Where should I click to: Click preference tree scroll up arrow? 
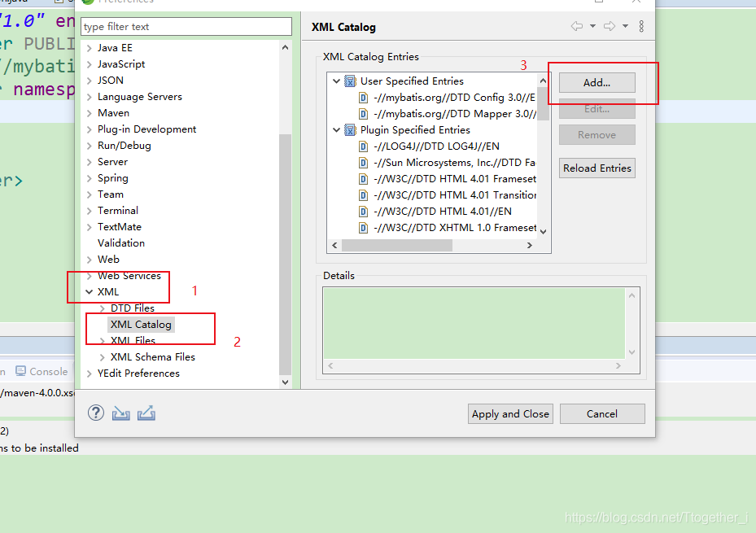pyautogui.click(x=285, y=47)
